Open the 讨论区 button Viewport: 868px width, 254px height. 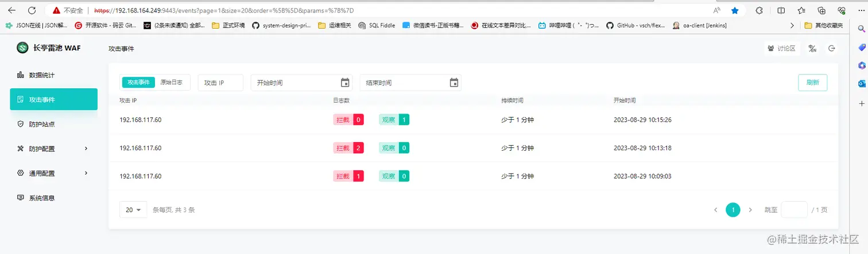point(781,49)
